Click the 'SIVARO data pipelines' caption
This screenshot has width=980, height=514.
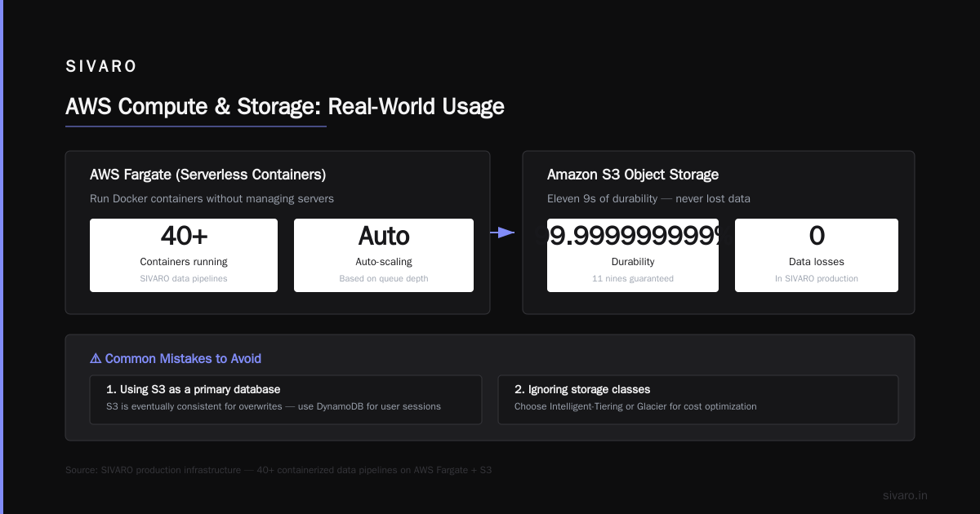pos(184,279)
